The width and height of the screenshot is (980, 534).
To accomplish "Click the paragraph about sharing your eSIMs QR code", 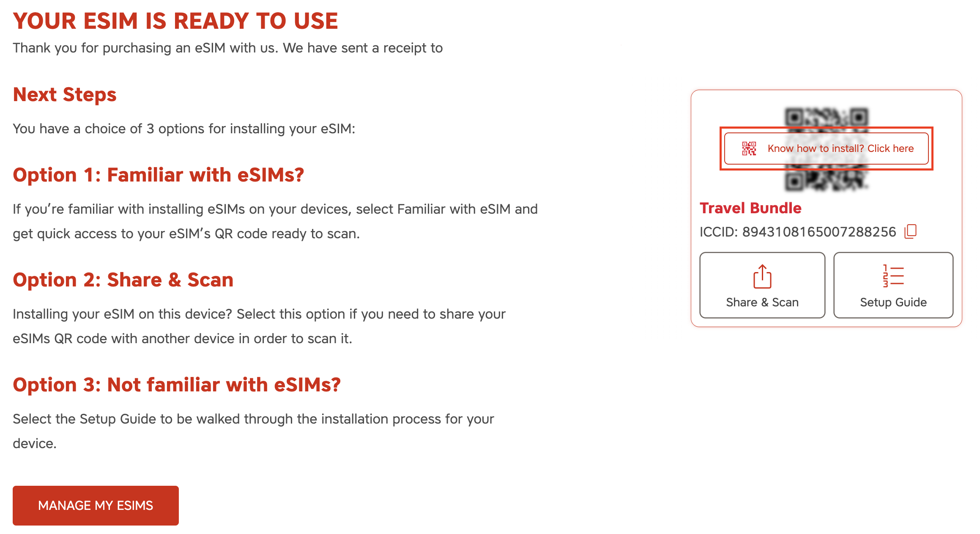I will (x=259, y=326).
